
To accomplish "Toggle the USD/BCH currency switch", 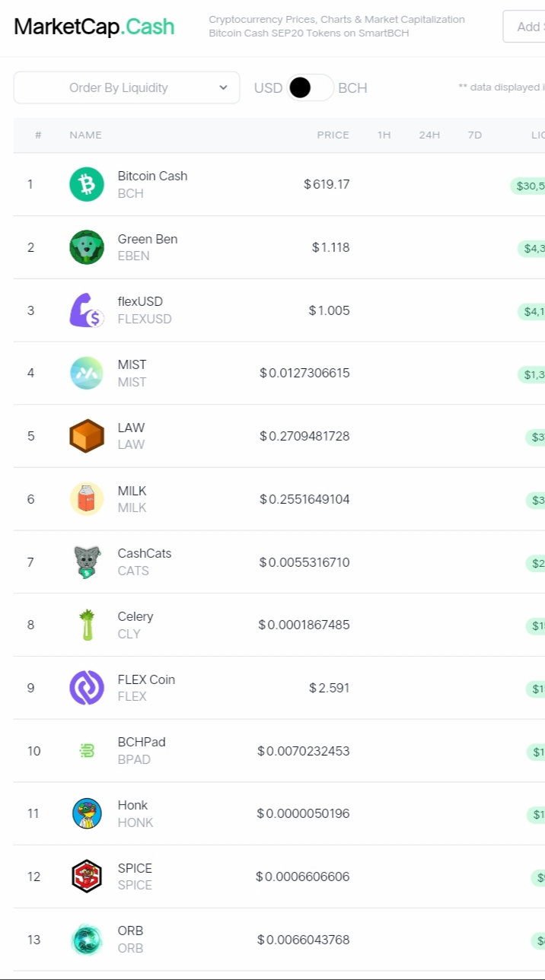I will pyautogui.click(x=311, y=87).
